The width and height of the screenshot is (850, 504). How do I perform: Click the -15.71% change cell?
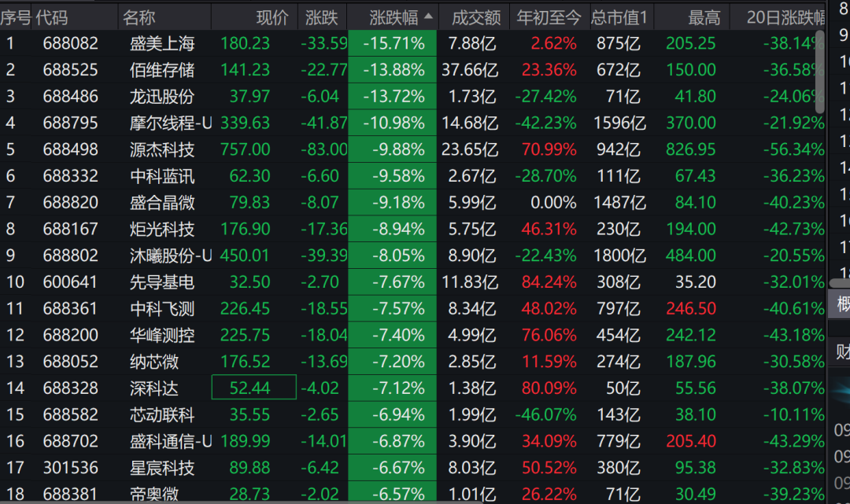pos(393,43)
